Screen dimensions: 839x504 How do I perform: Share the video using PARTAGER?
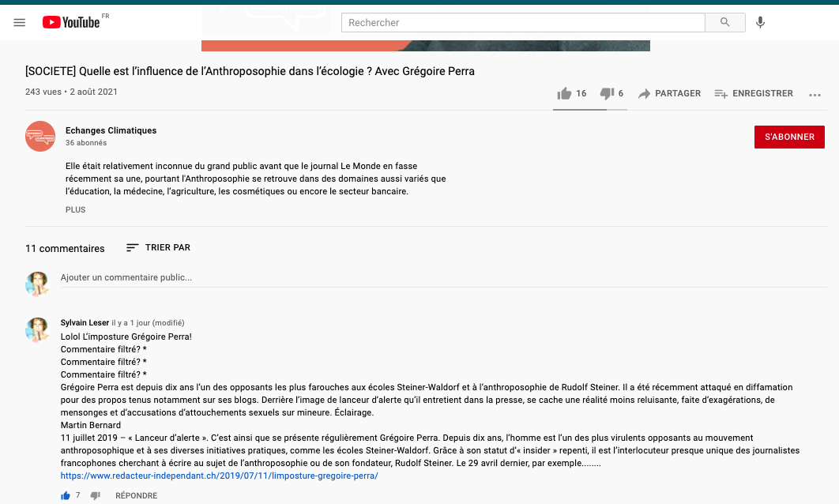pos(669,93)
